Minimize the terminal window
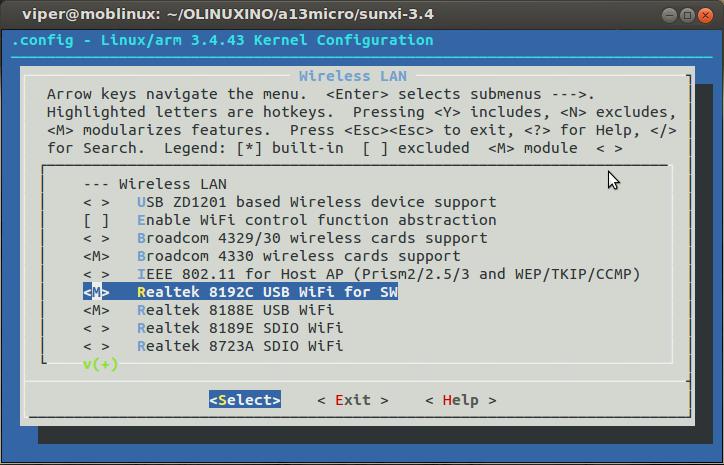The width and height of the screenshot is (724, 465). (x=670, y=15)
